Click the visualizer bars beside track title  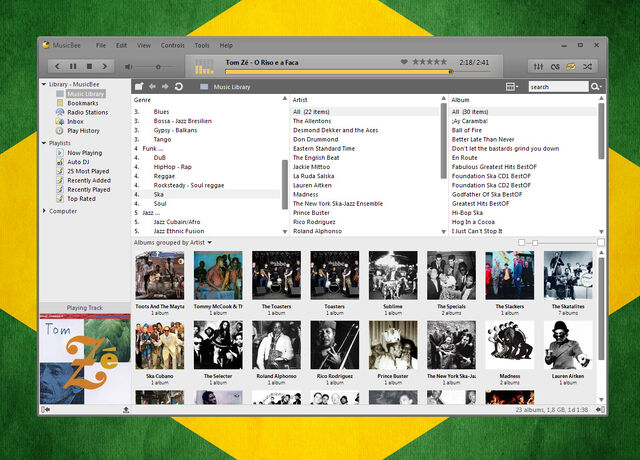[204, 67]
